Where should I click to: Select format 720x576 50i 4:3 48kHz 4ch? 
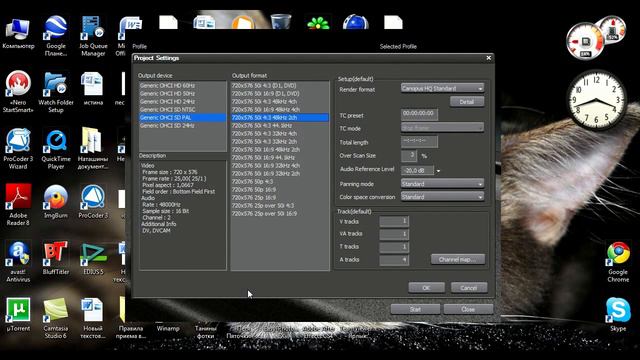[x=280, y=102]
